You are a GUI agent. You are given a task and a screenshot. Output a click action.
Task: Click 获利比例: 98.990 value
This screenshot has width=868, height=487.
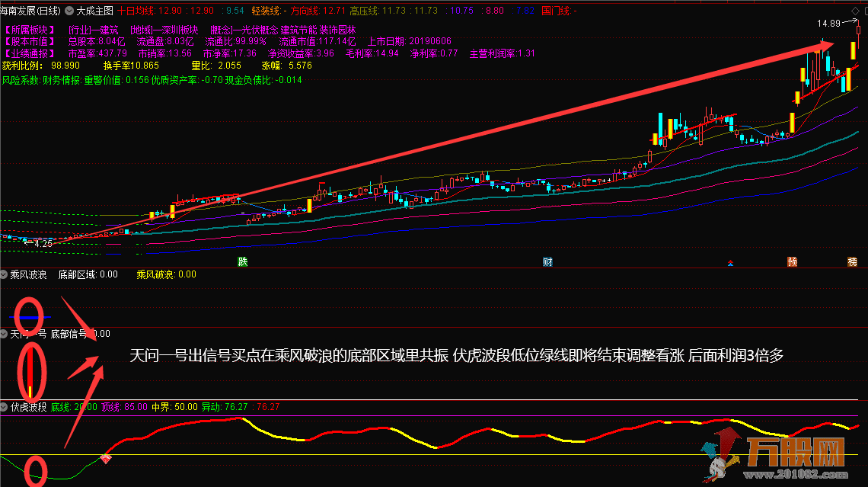(x=40, y=66)
